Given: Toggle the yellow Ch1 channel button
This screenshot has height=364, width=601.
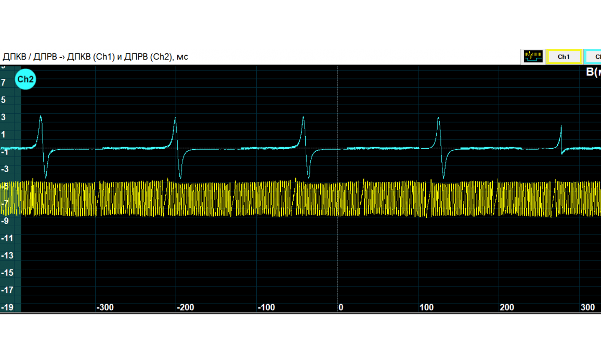Looking at the screenshot, I should (564, 57).
